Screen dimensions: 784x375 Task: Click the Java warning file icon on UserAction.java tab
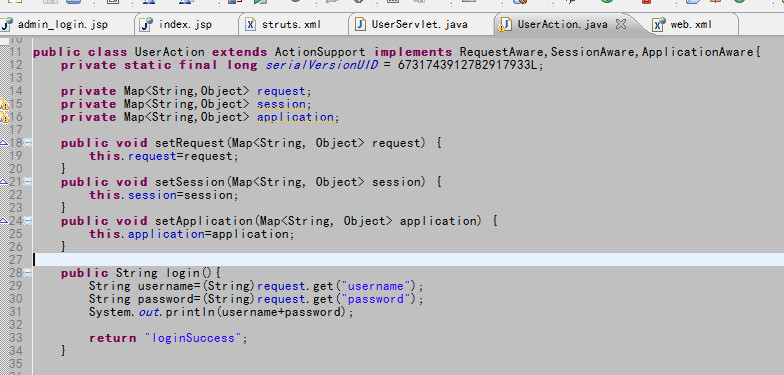pyautogui.click(x=506, y=24)
